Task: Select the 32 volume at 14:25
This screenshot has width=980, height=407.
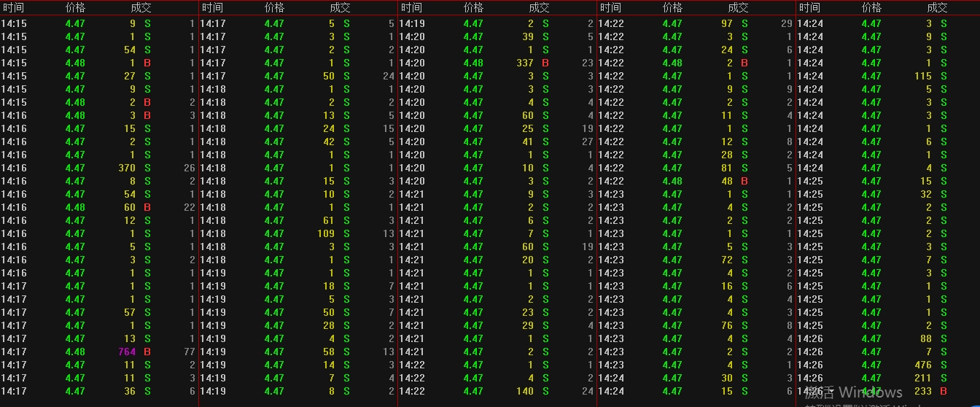Action: click(926, 194)
